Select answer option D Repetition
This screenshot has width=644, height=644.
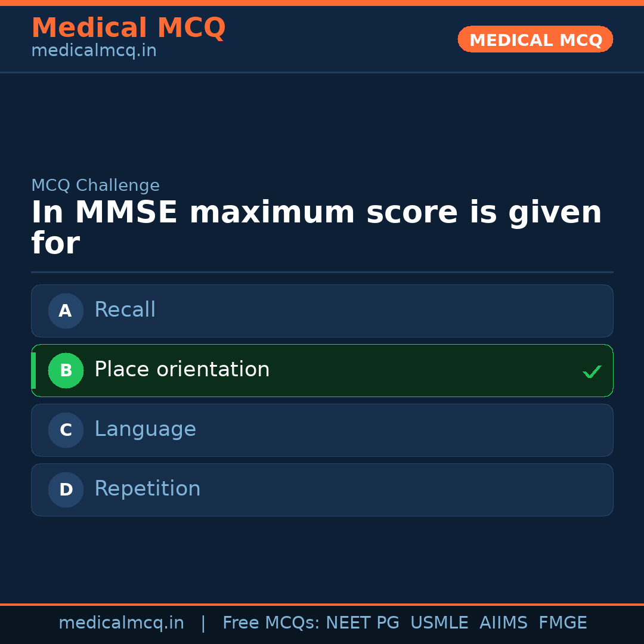coord(322,490)
